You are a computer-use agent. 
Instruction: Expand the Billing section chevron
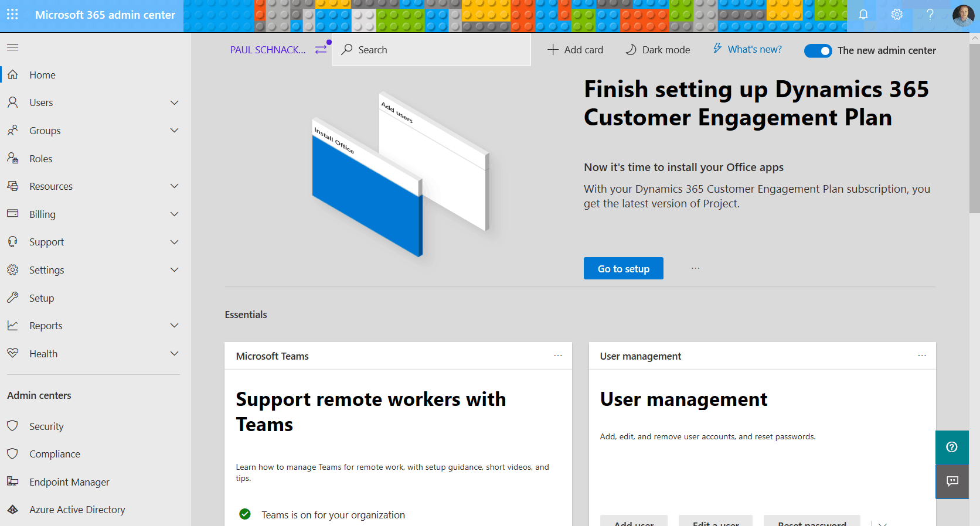pyautogui.click(x=174, y=214)
